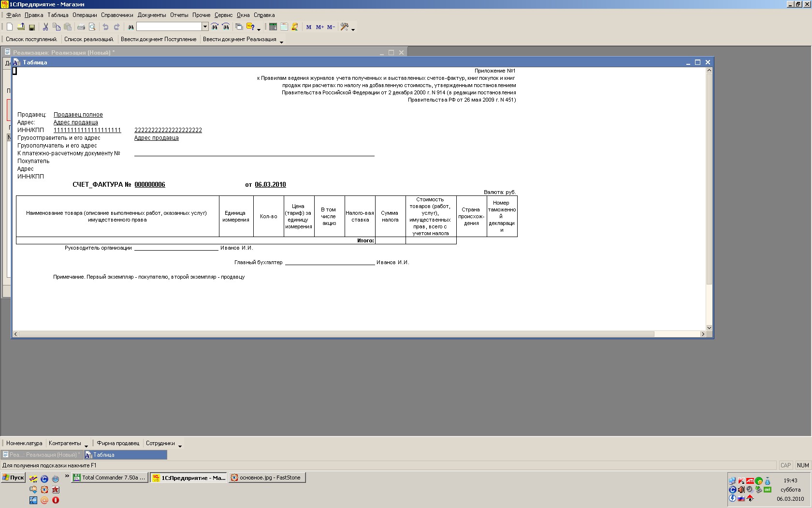Click Таблица window horizontal scrollbar
Screen dimensions: 812x508
click(360, 334)
